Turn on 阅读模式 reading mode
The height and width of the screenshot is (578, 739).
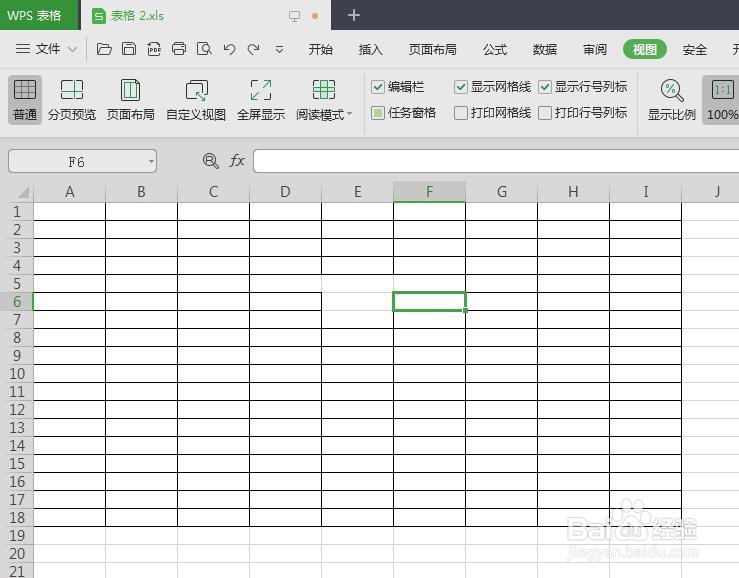pos(320,99)
